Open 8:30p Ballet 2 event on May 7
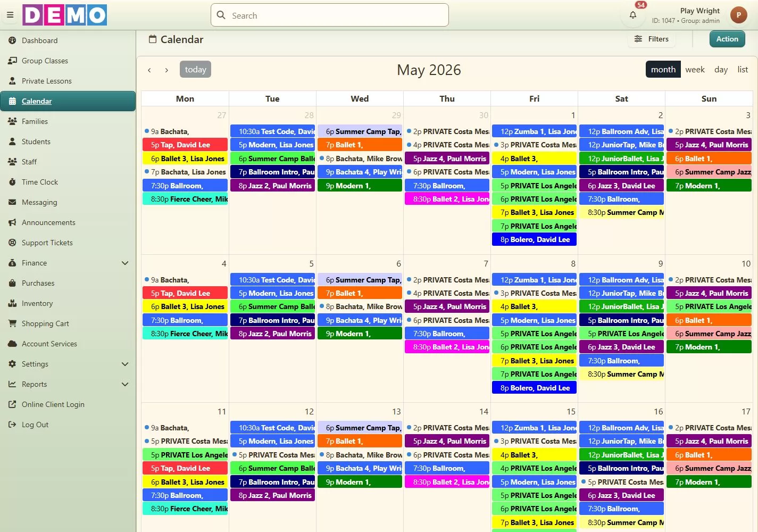This screenshot has height=532, width=758. coord(447,347)
